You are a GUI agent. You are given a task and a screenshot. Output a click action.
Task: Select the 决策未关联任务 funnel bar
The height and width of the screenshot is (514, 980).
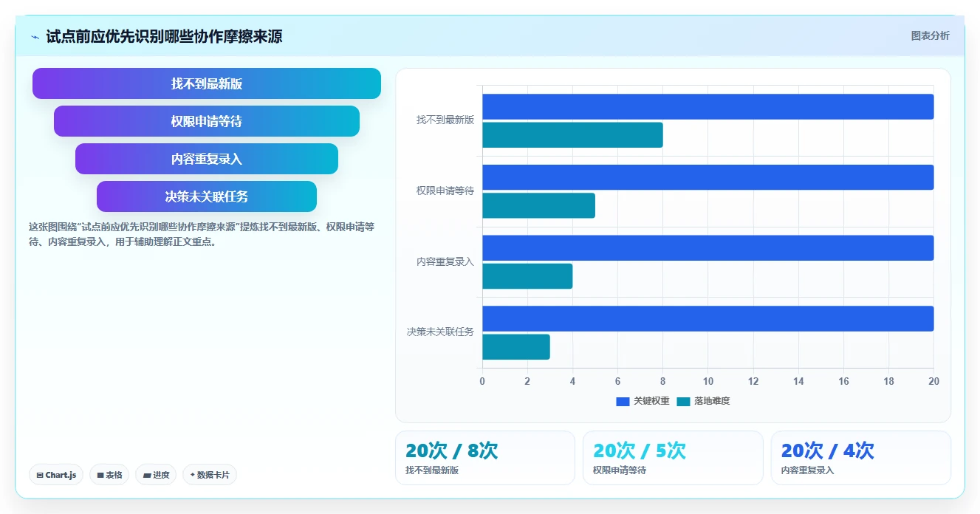coord(207,196)
